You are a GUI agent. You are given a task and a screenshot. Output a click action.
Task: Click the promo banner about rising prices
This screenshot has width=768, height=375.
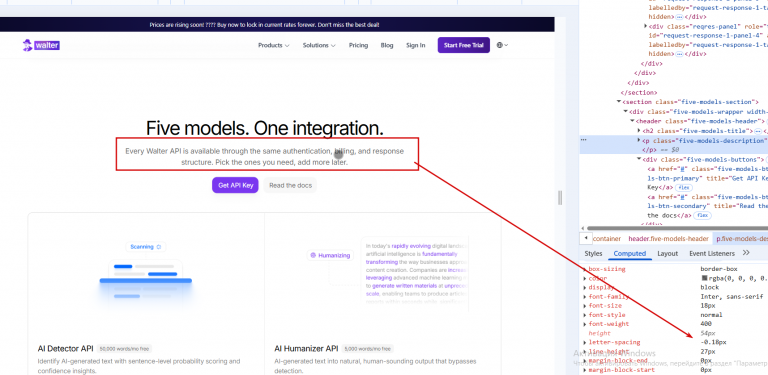(x=277, y=25)
